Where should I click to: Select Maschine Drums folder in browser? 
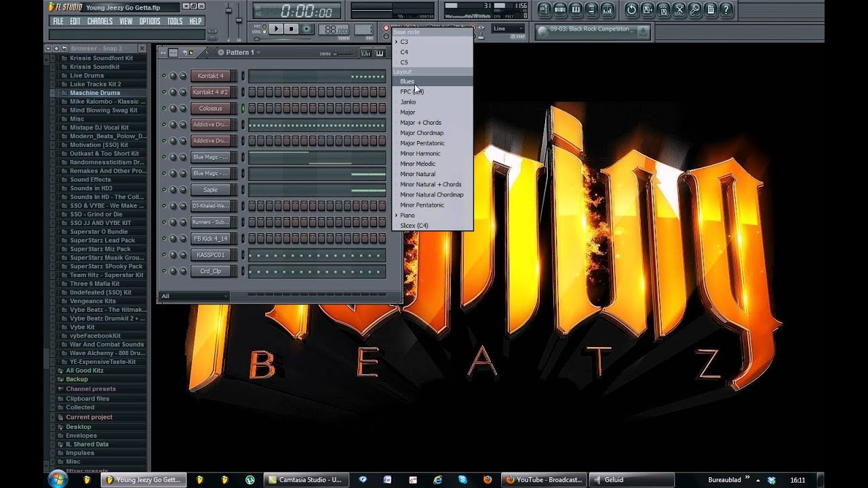click(x=95, y=93)
